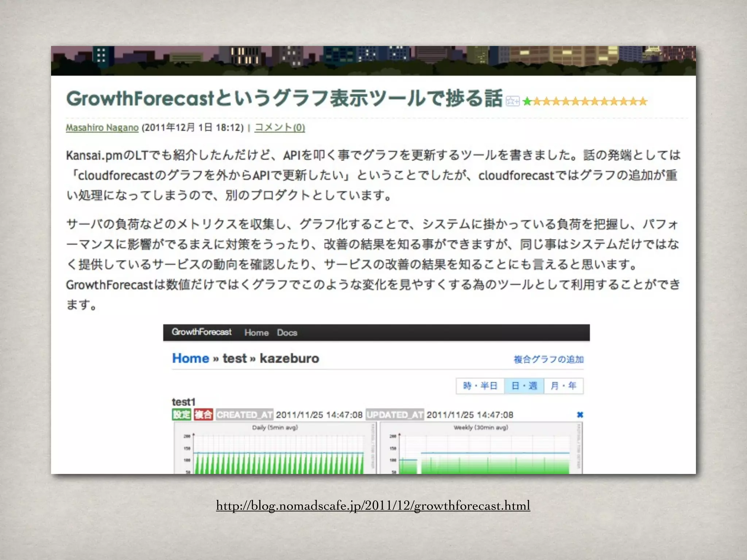Click the test breadcrumb item
Viewport: 747px width, 560px height.
pos(235,358)
